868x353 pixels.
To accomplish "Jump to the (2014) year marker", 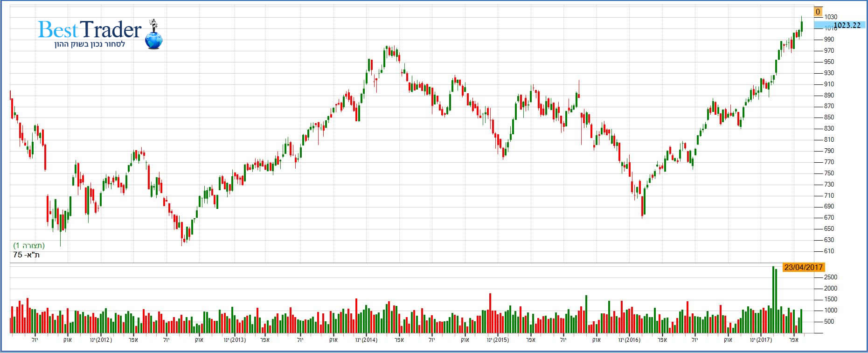I will coord(367,340).
